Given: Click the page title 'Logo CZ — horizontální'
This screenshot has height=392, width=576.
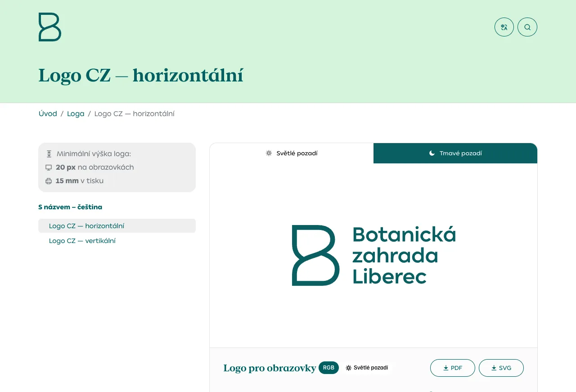Looking at the screenshot, I should (141, 75).
